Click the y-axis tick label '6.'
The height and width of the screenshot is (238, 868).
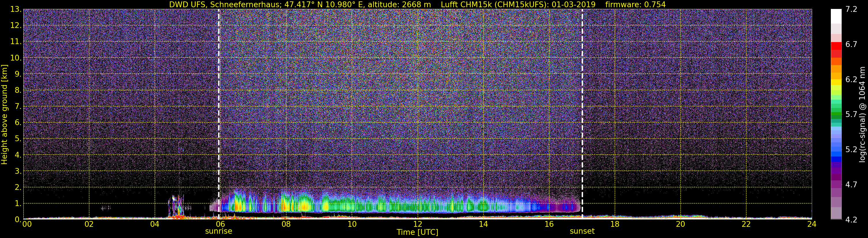pos(18,123)
